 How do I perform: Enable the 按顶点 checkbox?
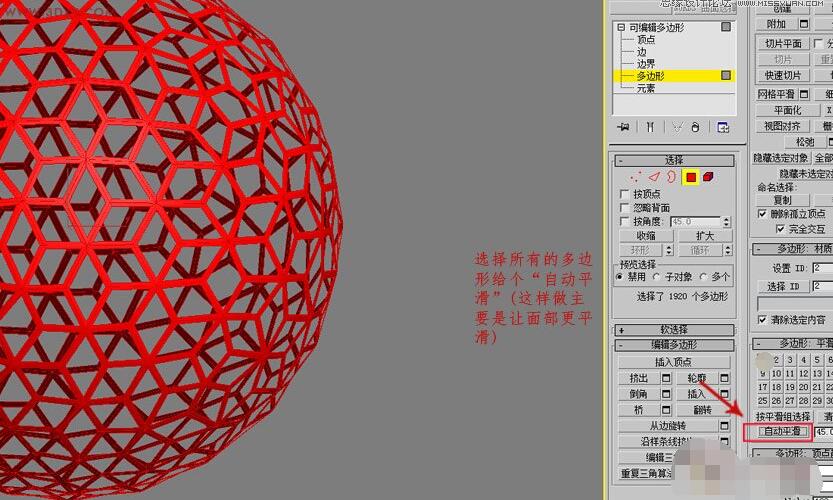click(625, 194)
